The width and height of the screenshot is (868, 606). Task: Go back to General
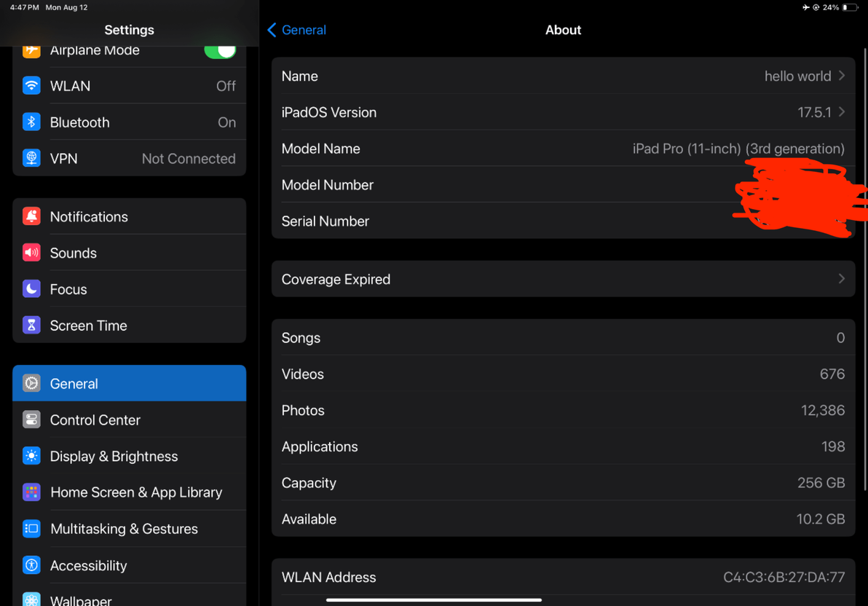coord(296,30)
